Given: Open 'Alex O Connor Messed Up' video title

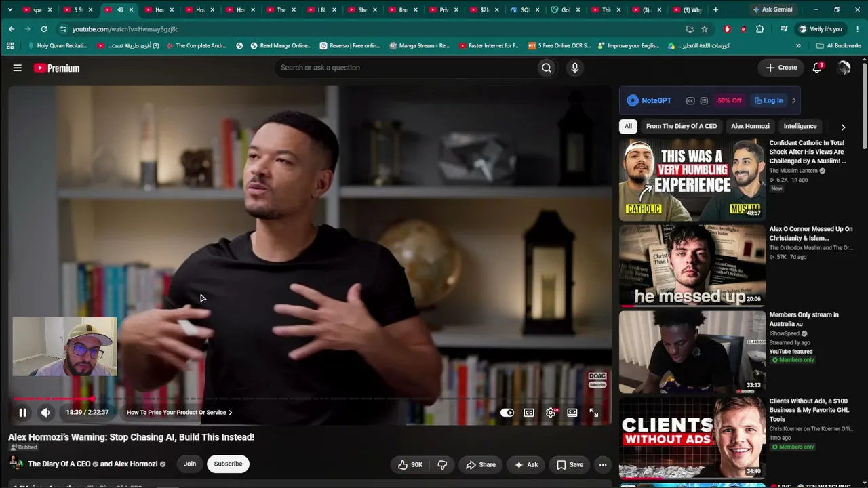Looking at the screenshot, I should pyautogui.click(x=811, y=234).
